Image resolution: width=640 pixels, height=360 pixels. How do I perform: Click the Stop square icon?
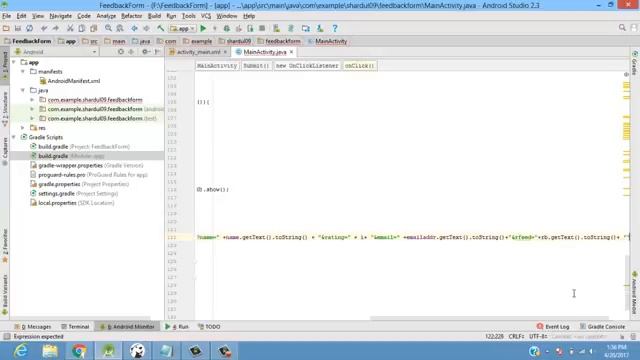(262, 28)
